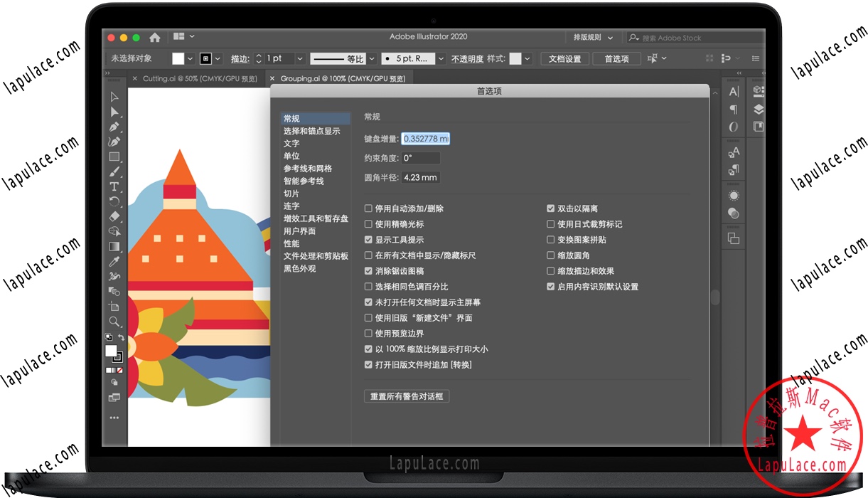The height and width of the screenshot is (498, 868).
Task: Open the arrange documents dropdown
Action: pos(183,36)
